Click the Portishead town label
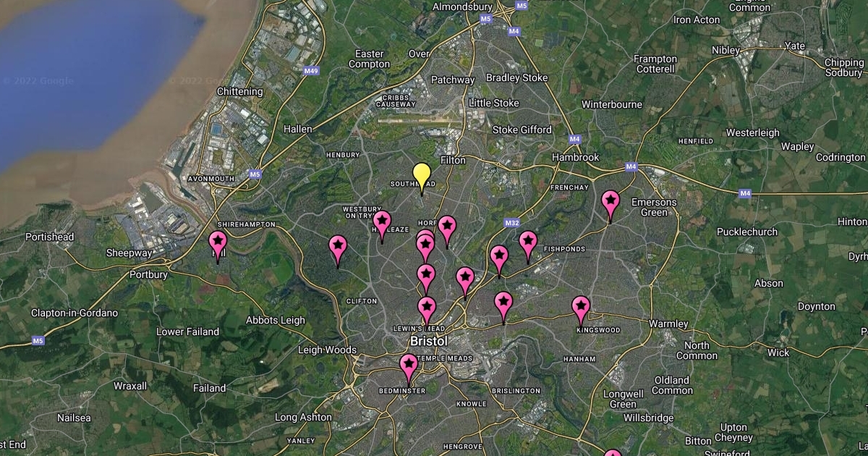The image size is (868, 456). (x=50, y=237)
